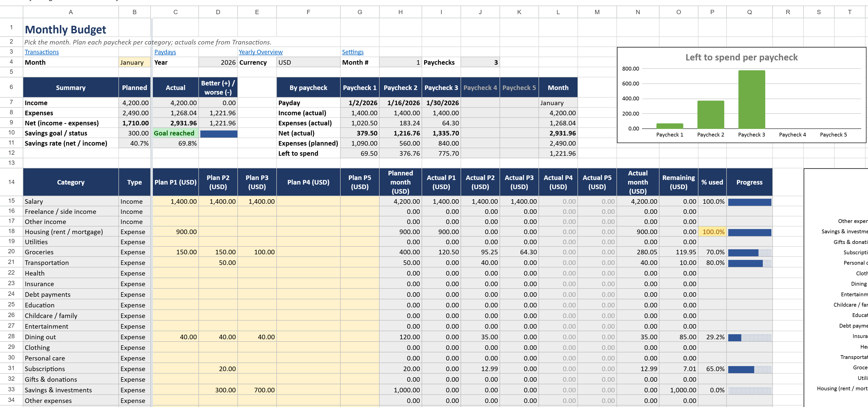868x407 pixels.
Task: Select the Planned month (USD) header
Action: point(401,182)
